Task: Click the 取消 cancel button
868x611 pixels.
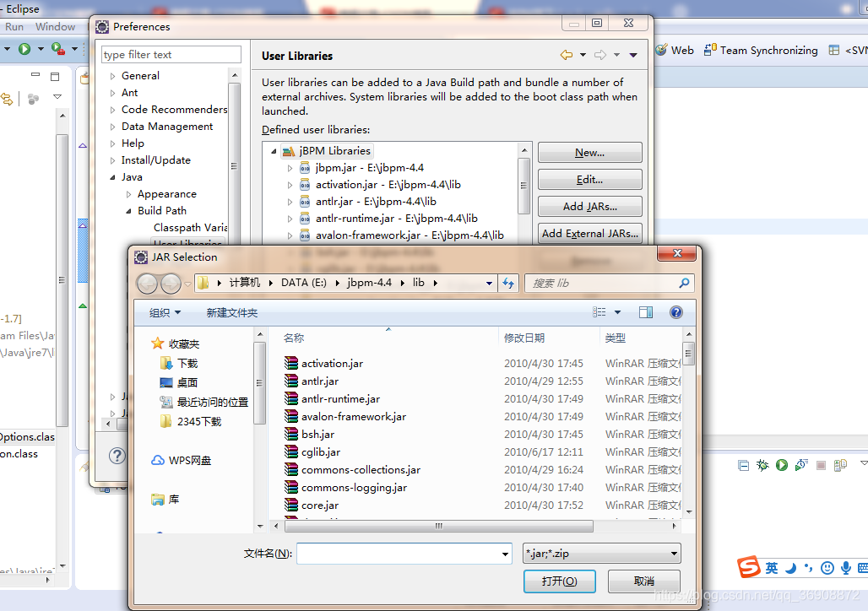Action: (x=643, y=581)
